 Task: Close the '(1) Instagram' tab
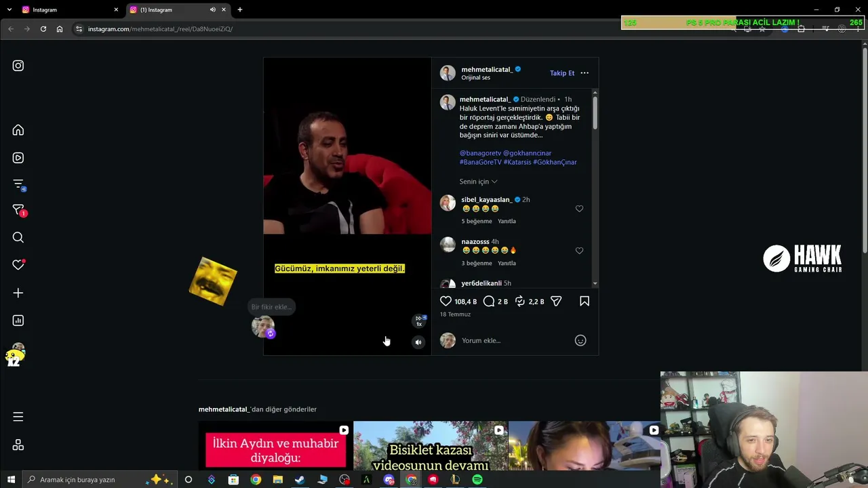point(224,9)
